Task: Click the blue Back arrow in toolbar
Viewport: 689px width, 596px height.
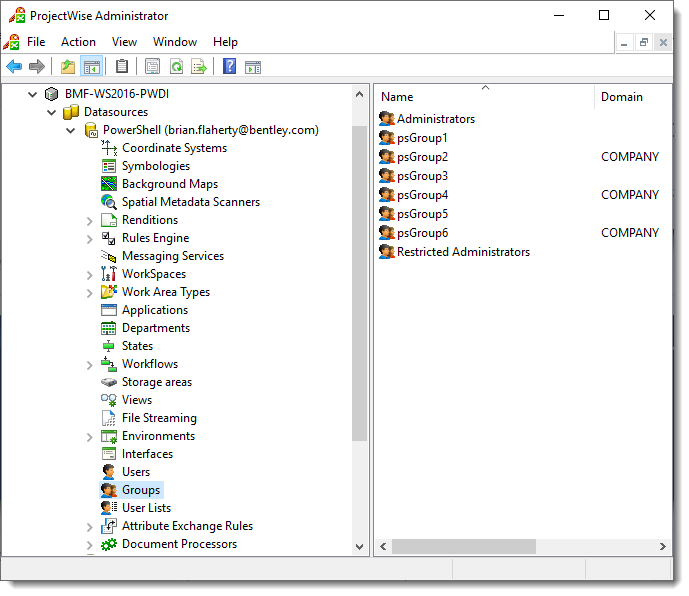Action: 14,67
